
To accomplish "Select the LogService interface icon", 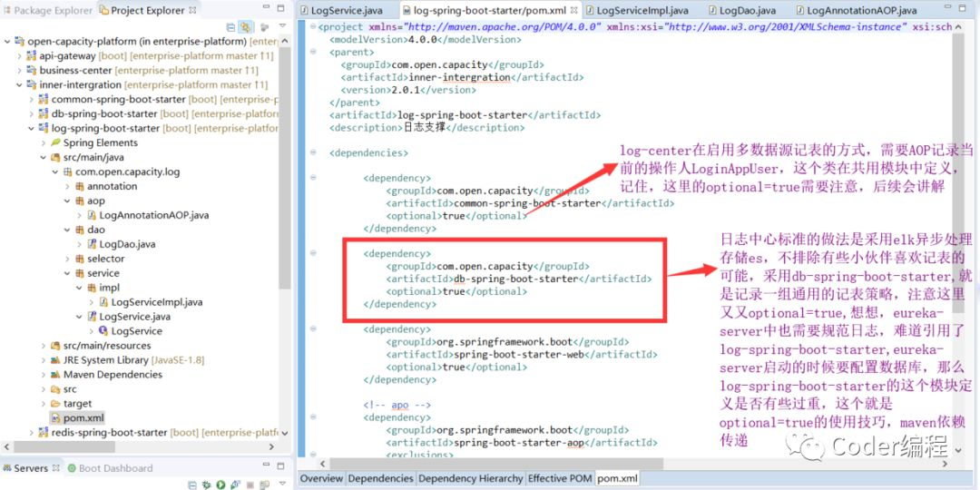I will point(103,330).
